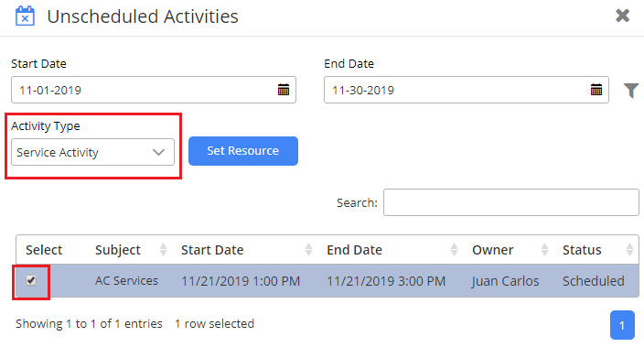Click the AC Services subject cell
This screenshot has height=347, width=644.
tap(126, 281)
